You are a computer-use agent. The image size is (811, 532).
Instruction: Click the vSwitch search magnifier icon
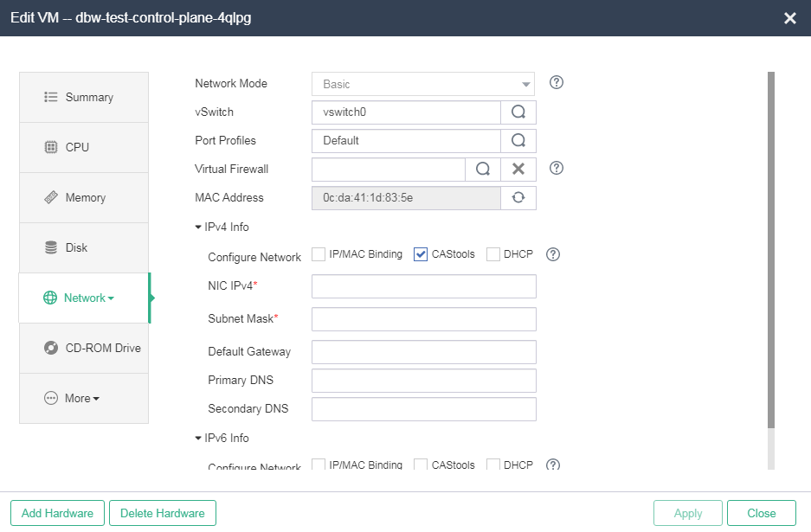point(518,112)
